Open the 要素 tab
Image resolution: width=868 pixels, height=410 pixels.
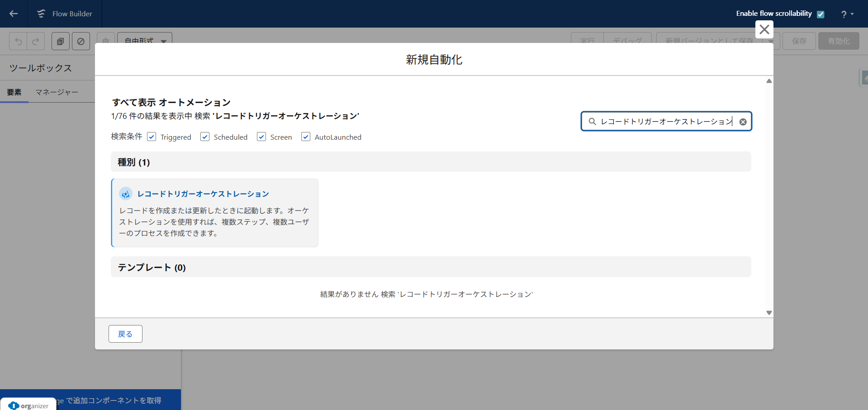coord(14,92)
